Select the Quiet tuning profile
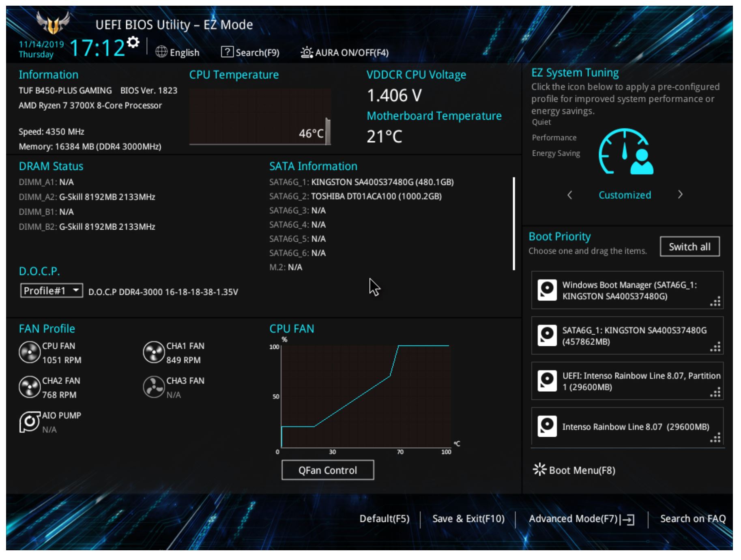The image size is (741, 560). click(541, 122)
